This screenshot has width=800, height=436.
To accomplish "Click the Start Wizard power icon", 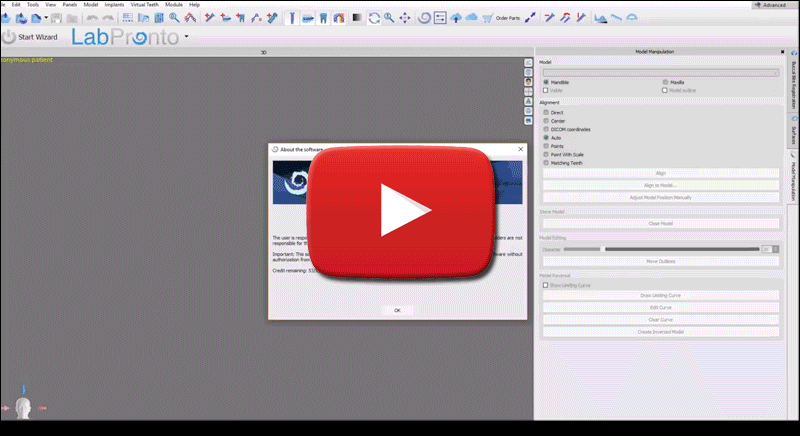I will click(9, 37).
